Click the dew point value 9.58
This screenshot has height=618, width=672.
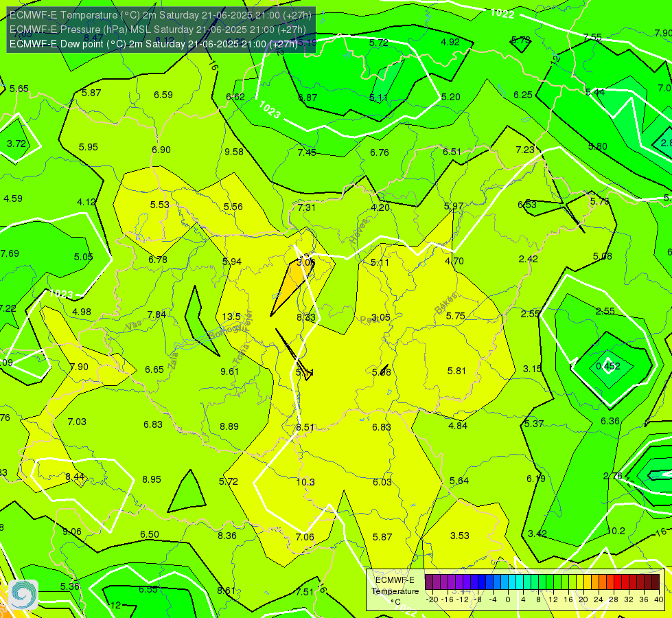click(x=234, y=152)
